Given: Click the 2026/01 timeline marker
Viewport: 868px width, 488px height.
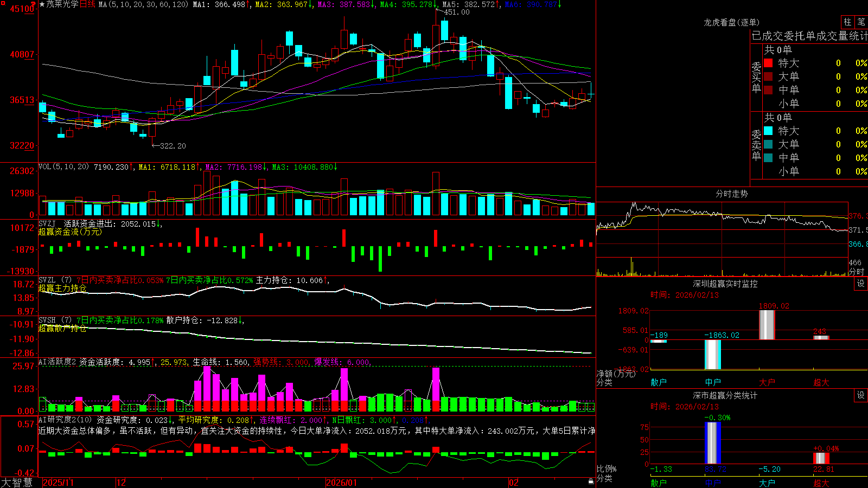Looking at the screenshot, I should pos(342,483).
